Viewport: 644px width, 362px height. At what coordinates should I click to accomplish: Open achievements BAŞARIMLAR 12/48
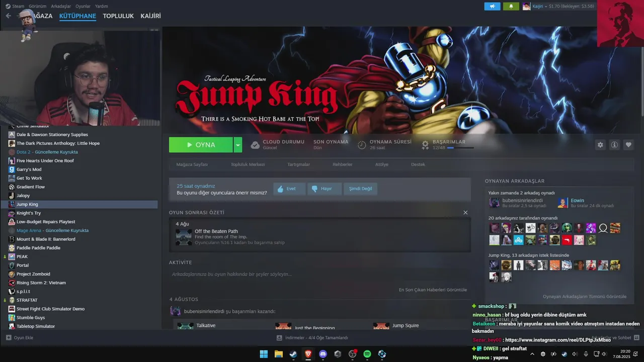448,145
